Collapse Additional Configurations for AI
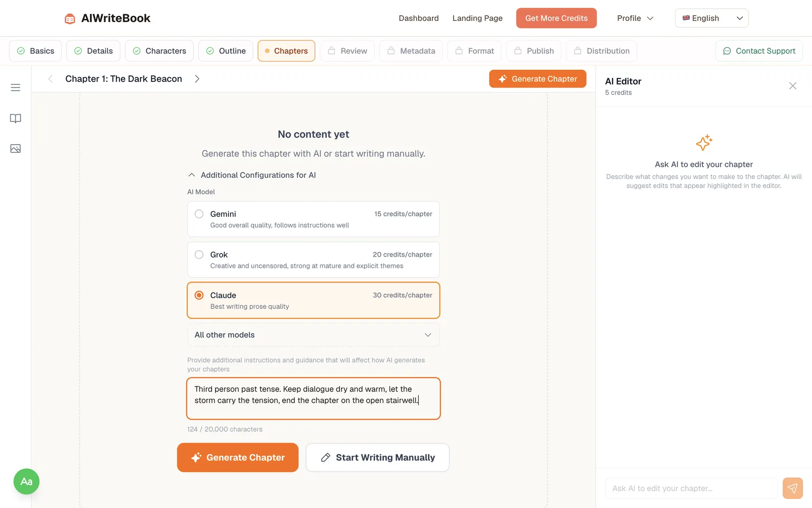Viewport: 812px width, 508px height. pos(252,175)
